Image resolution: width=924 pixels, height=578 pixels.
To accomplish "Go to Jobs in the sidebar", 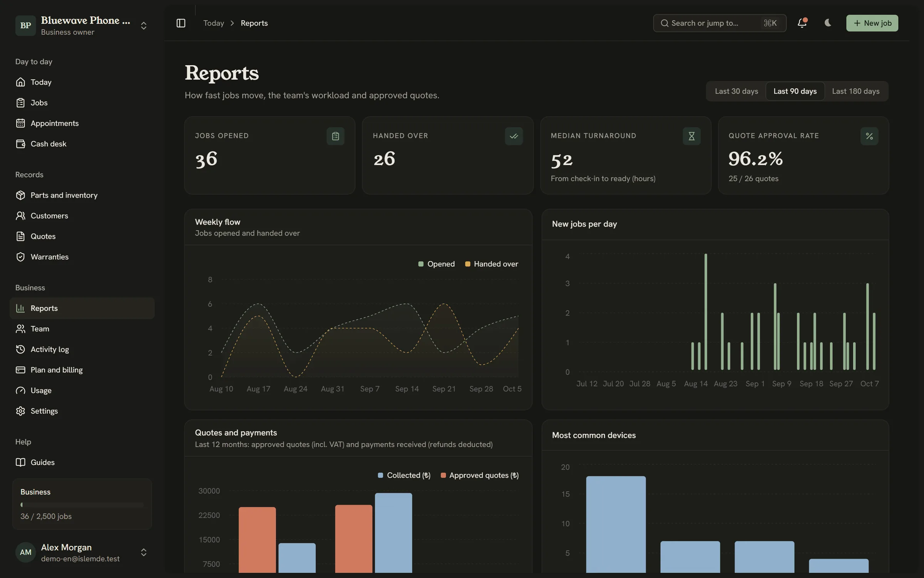I will point(82,102).
